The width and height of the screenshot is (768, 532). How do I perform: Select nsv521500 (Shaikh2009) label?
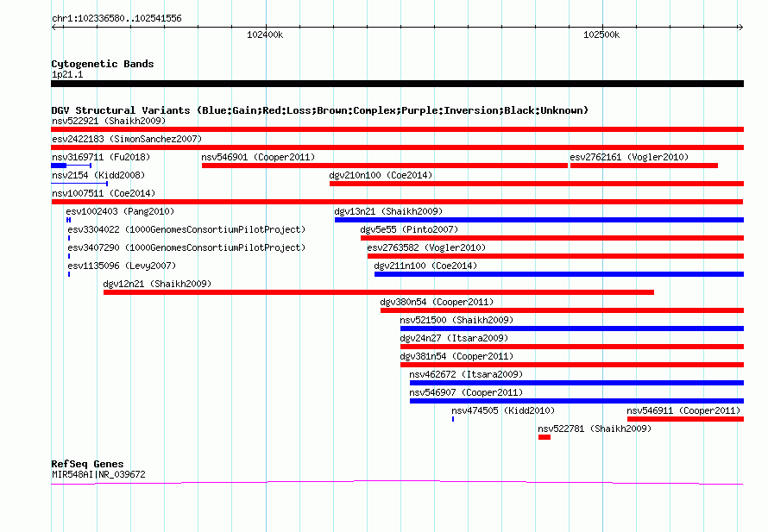tap(456, 320)
